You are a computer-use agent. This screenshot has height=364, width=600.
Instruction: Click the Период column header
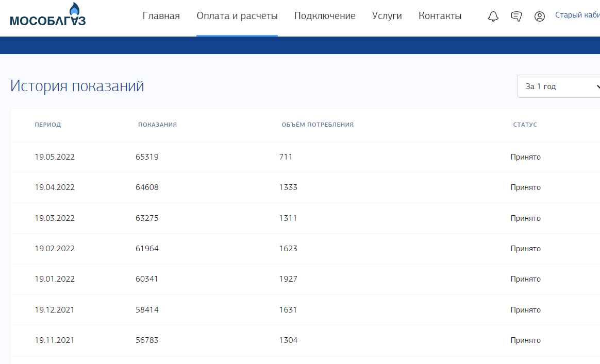48,125
